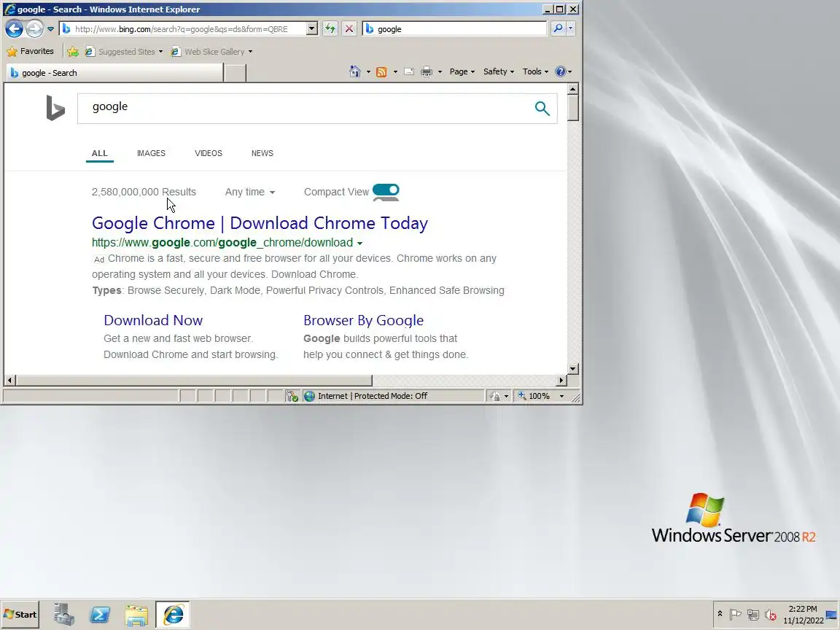
Task: Switch to the IMAGES tab
Action: tap(151, 153)
